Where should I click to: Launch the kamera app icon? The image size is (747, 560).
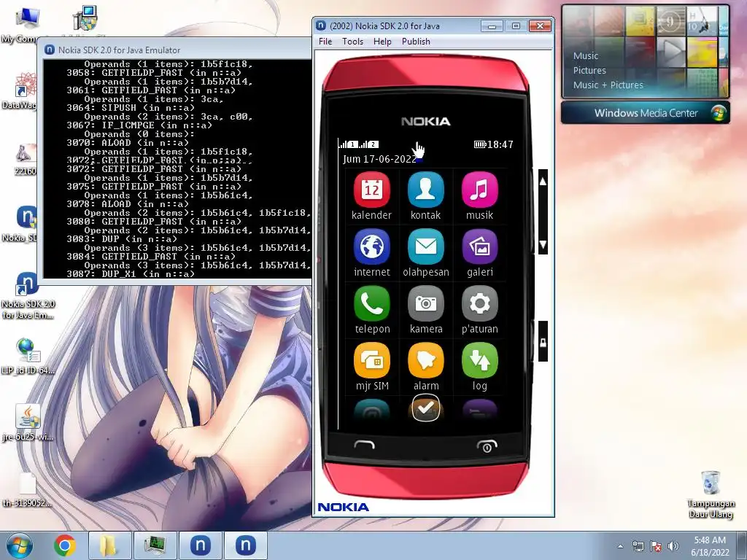(x=425, y=304)
